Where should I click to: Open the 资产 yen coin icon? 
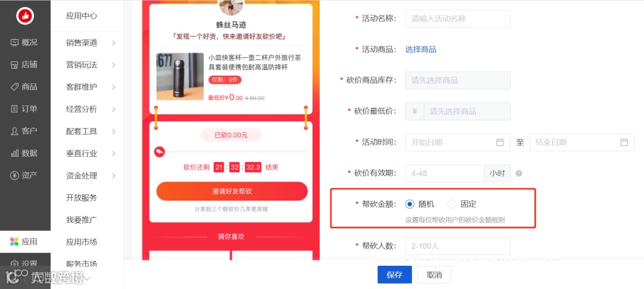click(14, 175)
